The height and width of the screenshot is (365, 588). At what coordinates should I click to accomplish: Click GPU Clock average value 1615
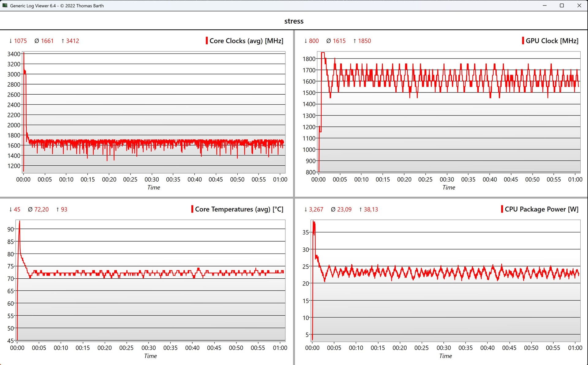coord(339,41)
